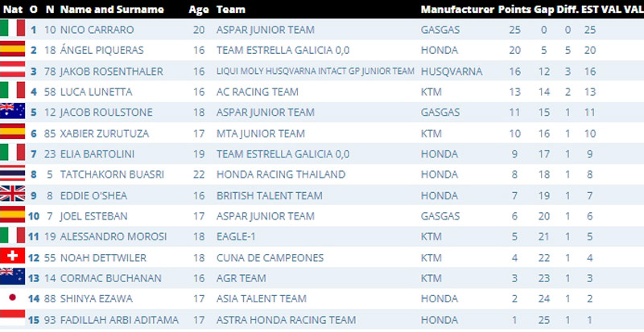Click the Thailand flag for Tatchakorn Buasri
This screenshot has height=332, width=644.
pos(13,174)
